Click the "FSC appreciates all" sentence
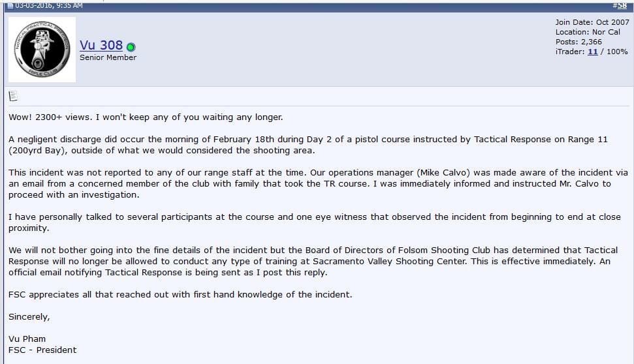 (x=180, y=294)
